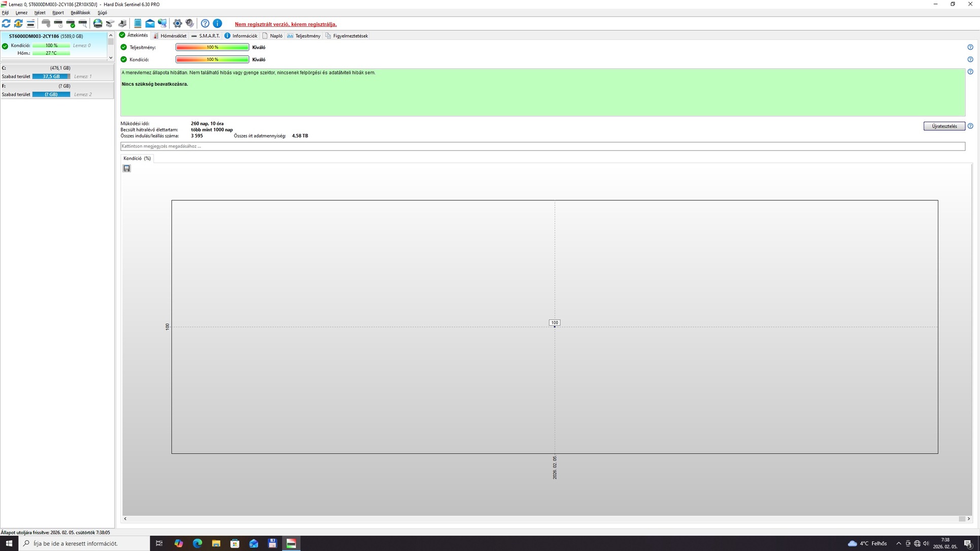Open help with the question mark icon

(205, 23)
